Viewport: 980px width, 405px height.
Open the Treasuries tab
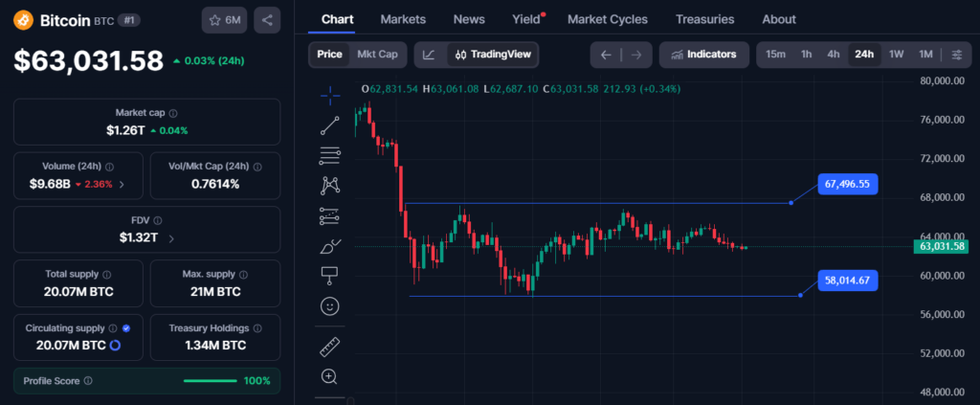tap(705, 19)
